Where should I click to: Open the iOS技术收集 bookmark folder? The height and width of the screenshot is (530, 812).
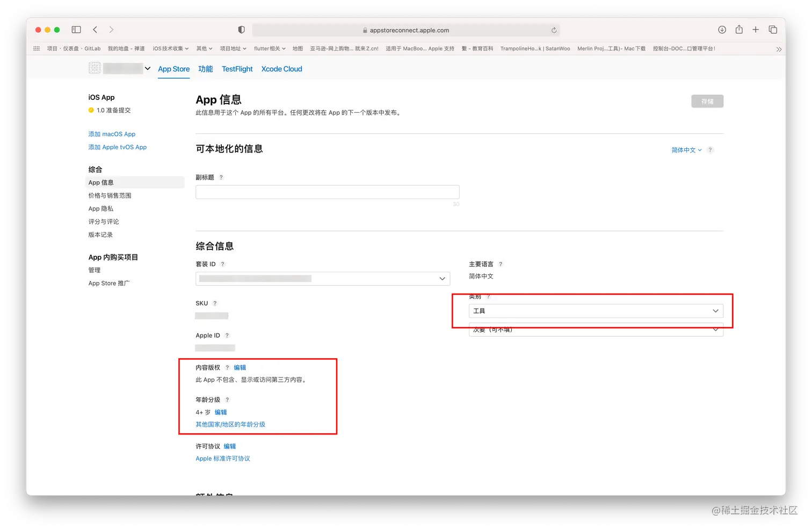[171, 48]
